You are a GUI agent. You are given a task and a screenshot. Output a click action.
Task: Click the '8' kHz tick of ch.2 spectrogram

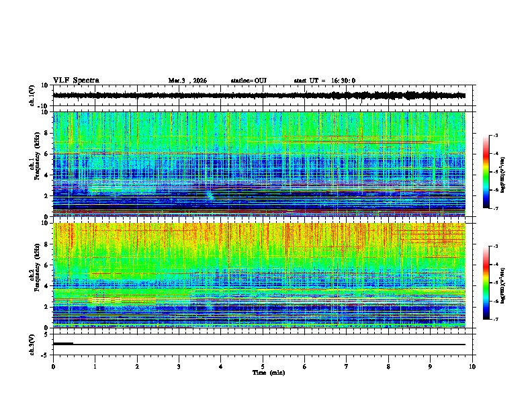pos(47,244)
